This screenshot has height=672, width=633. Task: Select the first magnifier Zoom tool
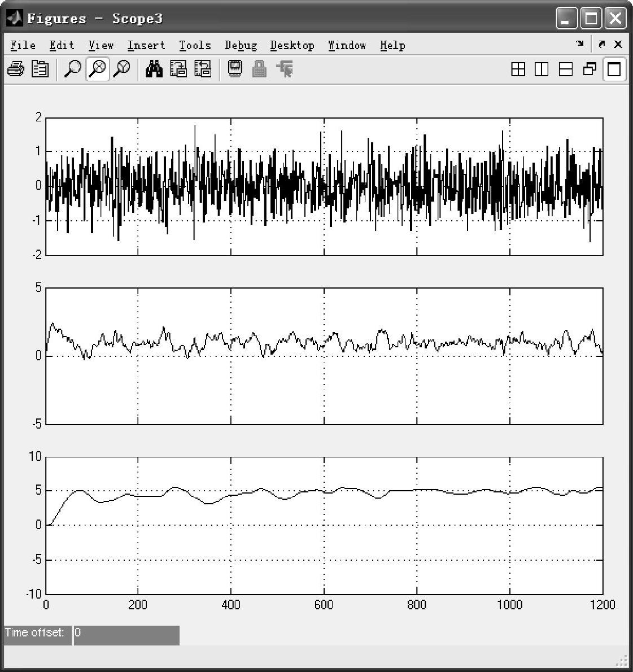click(72, 69)
